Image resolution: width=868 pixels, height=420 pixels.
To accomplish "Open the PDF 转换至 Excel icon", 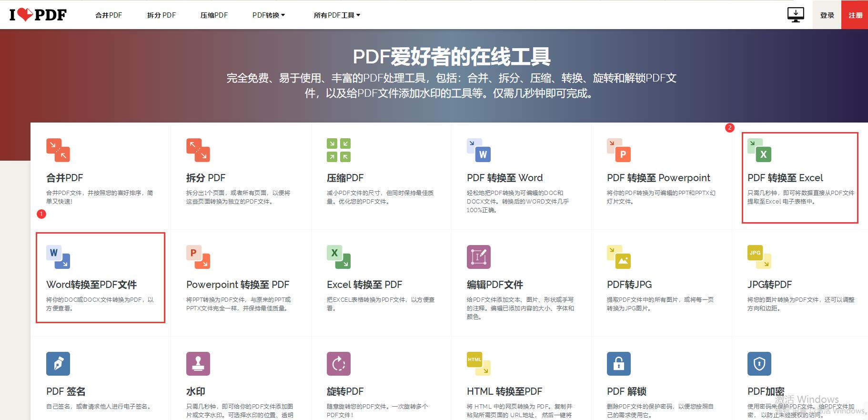I will [759, 150].
